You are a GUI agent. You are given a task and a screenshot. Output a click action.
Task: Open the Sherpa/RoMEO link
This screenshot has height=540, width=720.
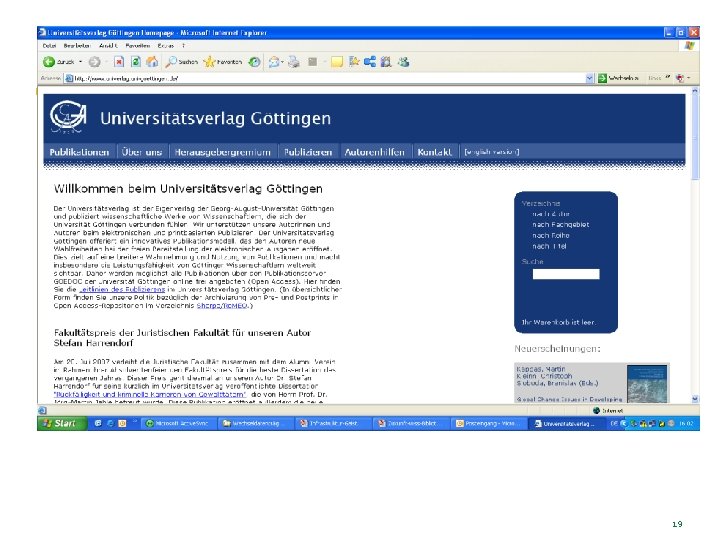[222, 306]
